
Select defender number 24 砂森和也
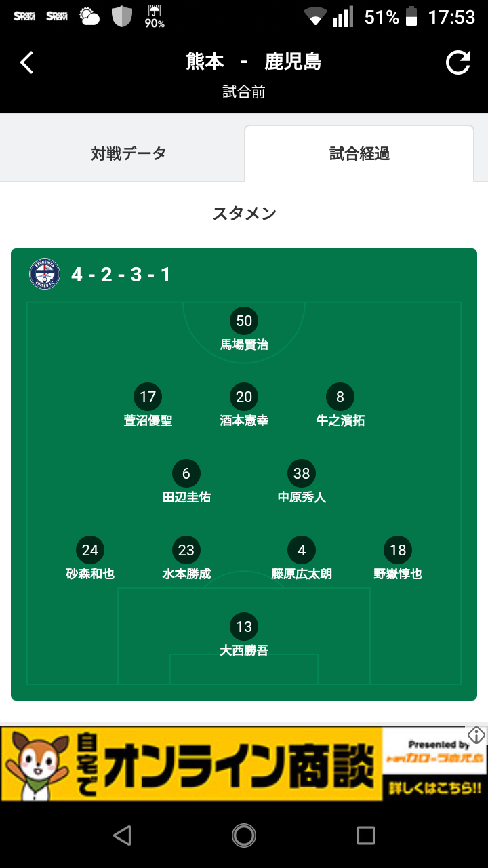(x=90, y=559)
